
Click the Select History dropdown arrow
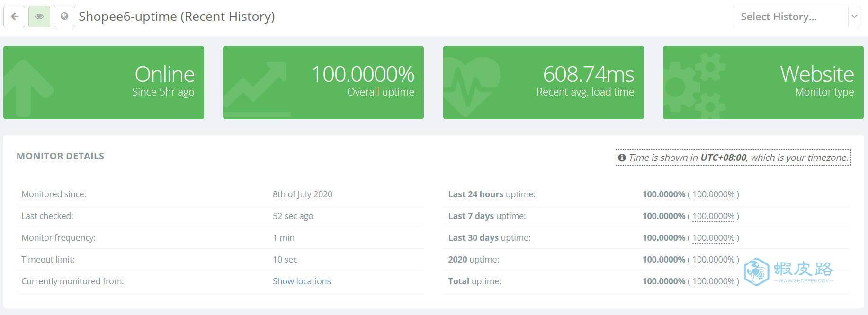pyautogui.click(x=854, y=17)
